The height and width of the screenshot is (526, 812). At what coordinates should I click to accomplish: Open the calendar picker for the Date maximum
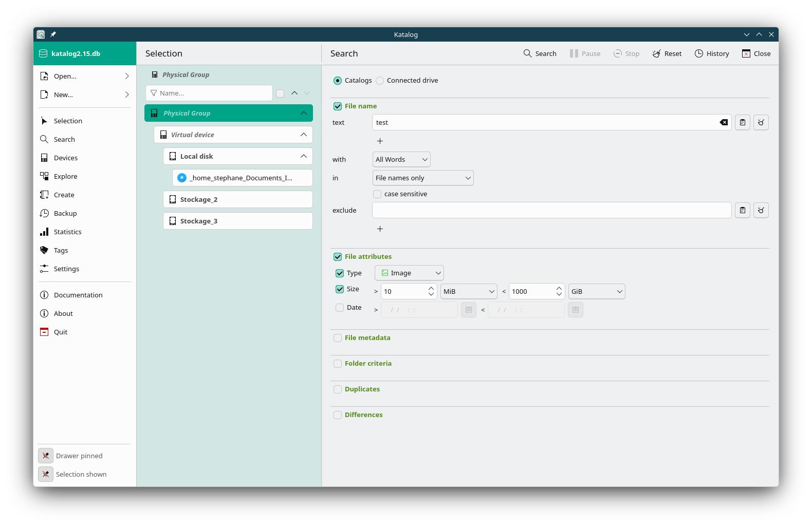coord(576,310)
